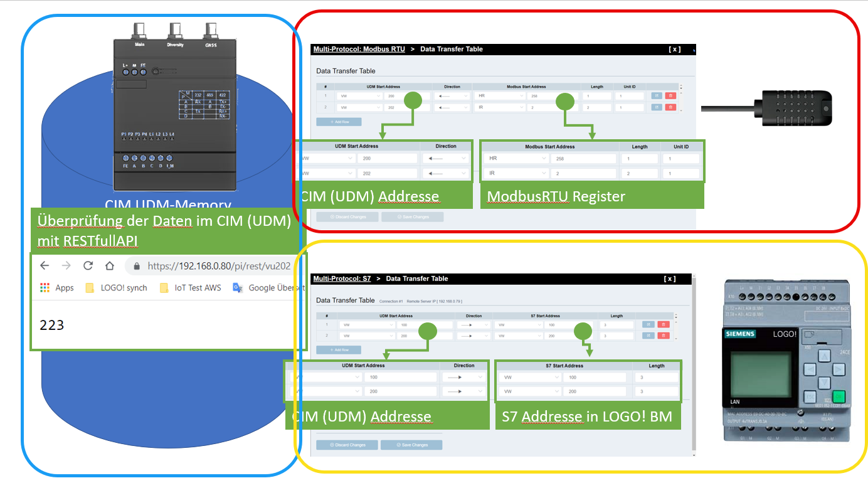Click the 'Connection #1' label in the S7 window
The width and height of the screenshot is (868, 488).
(391, 301)
